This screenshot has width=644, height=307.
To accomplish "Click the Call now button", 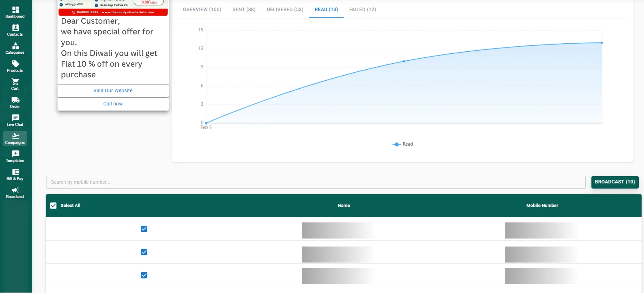I will tap(113, 104).
